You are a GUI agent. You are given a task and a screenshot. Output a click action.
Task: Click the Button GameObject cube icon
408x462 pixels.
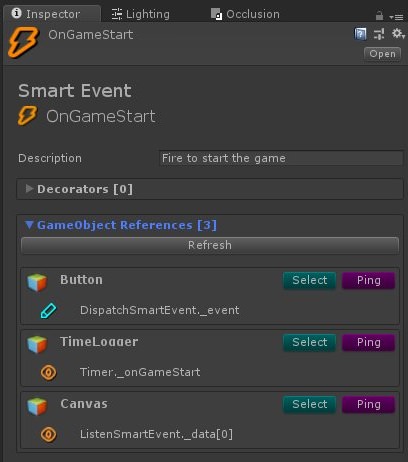[37, 282]
